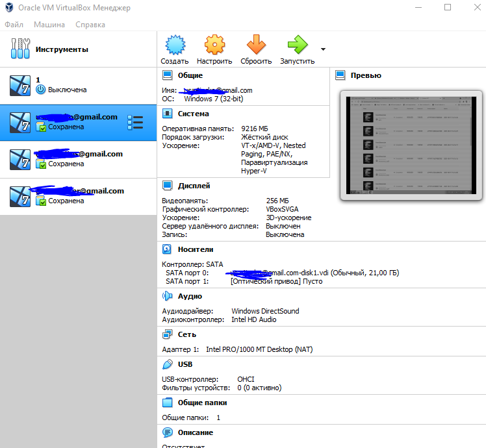Viewport: 486px width, 448px height.
Task: Click the USB plug icon
Action: coord(168,364)
